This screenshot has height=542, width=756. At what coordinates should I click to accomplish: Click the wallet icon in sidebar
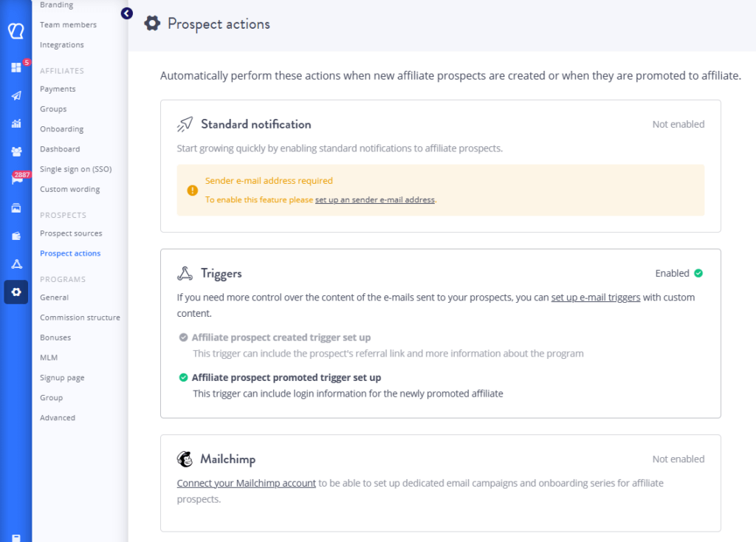click(16, 236)
